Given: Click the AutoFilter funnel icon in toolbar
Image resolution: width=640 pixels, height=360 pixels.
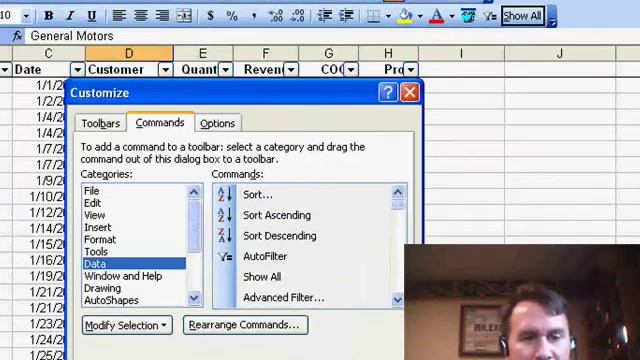Looking at the screenshot, I should tap(489, 16).
